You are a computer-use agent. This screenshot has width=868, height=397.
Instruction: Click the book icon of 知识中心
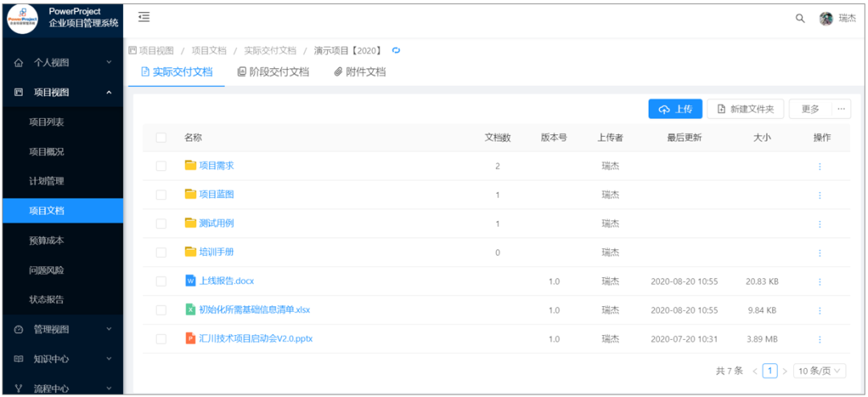click(18, 358)
